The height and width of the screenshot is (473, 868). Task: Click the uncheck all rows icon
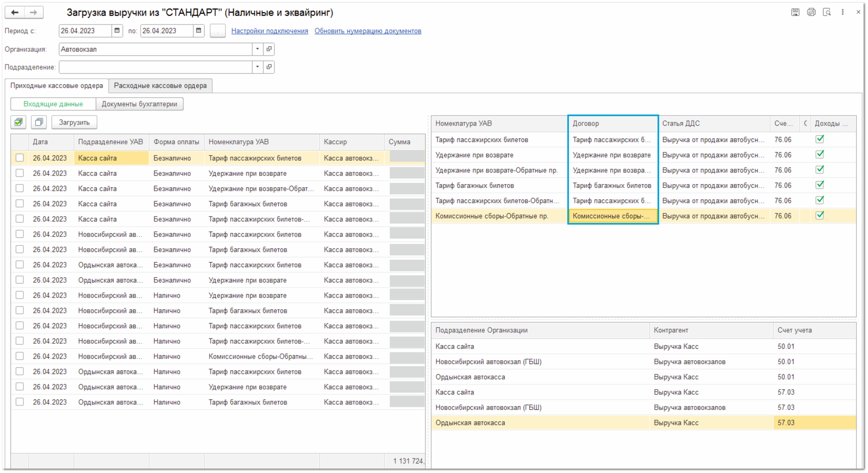(39, 122)
